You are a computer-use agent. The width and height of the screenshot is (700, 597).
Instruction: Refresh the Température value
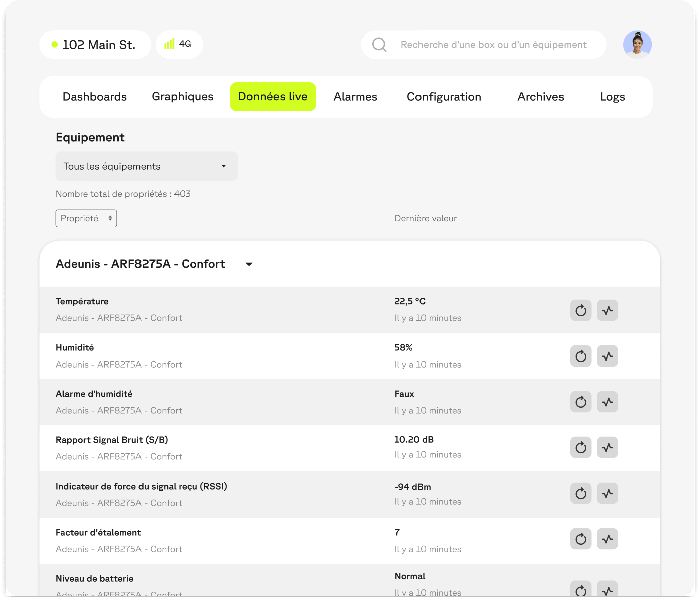pyautogui.click(x=581, y=310)
